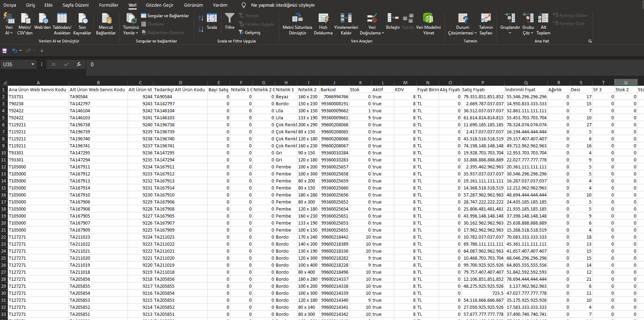Click cell '7066994766' barcode
The width and height of the screenshot is (644, 320).
point(334,96)
